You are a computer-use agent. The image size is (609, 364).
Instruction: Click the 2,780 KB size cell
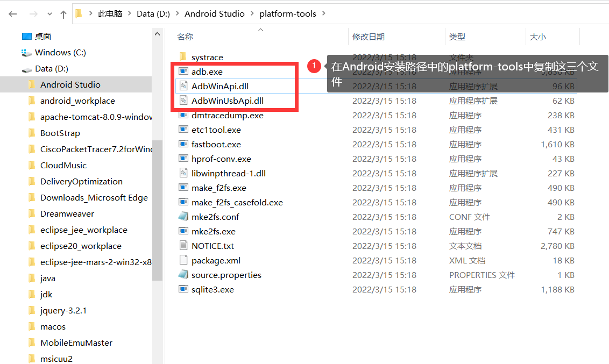[x=558, y=246]
